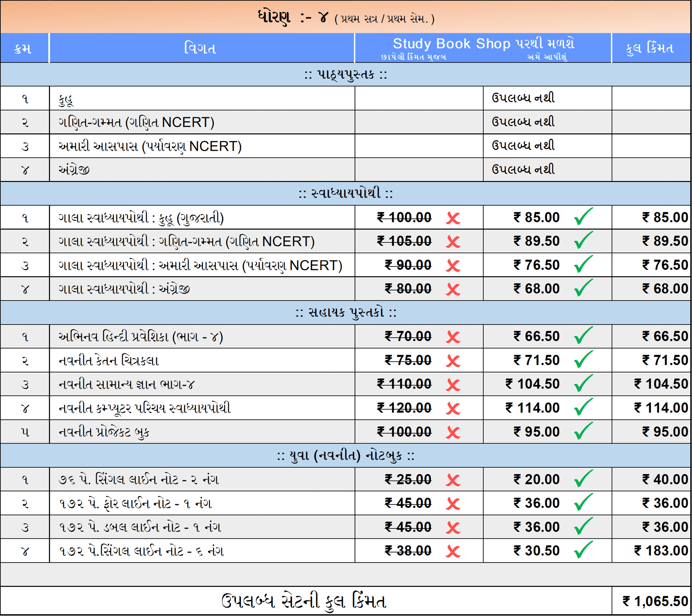Image resolution: width=692 pixels, height=616 pixels.
Task: Click red cross beside ₹ 38.00
Action: tap(453, 551)
